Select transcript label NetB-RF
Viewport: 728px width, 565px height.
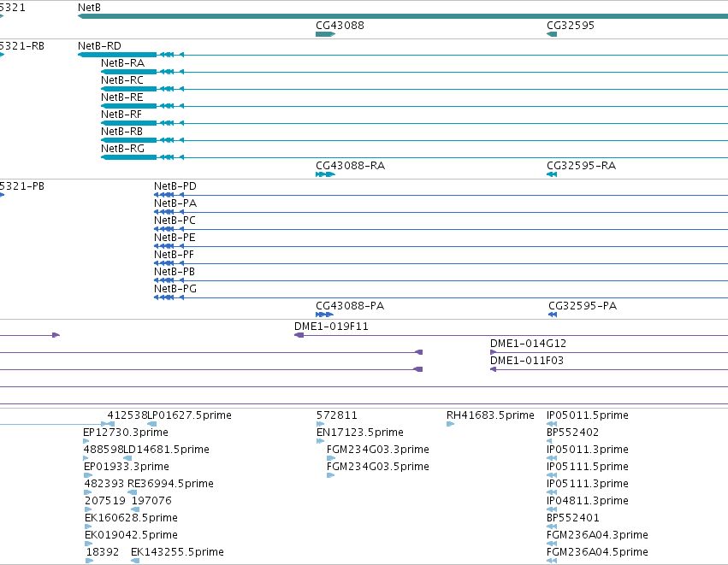(x=121, y=115)
